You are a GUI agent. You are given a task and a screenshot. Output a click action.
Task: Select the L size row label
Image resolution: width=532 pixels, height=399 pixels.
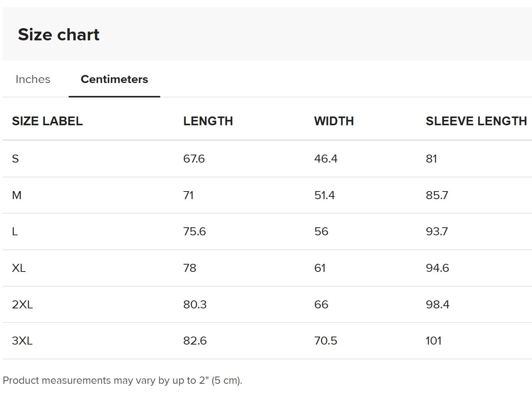[15, 231]
